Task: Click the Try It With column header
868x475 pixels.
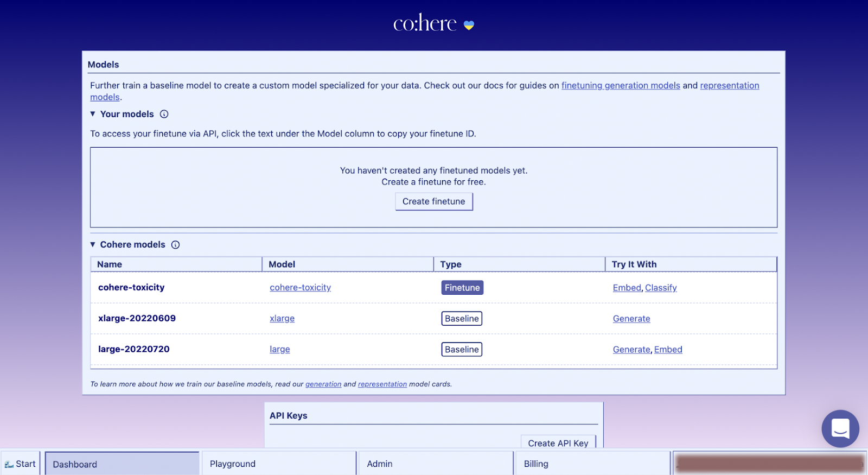Action: click(691, 264)
